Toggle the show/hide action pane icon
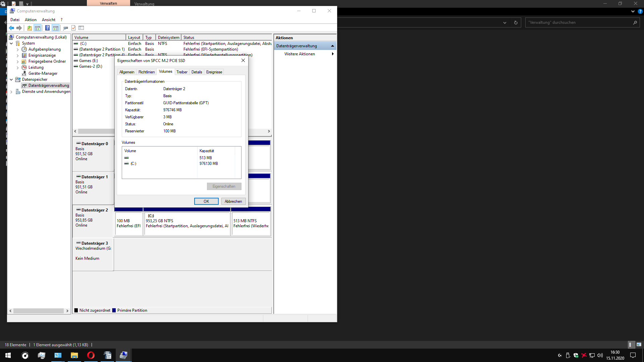 pos(56,28)
